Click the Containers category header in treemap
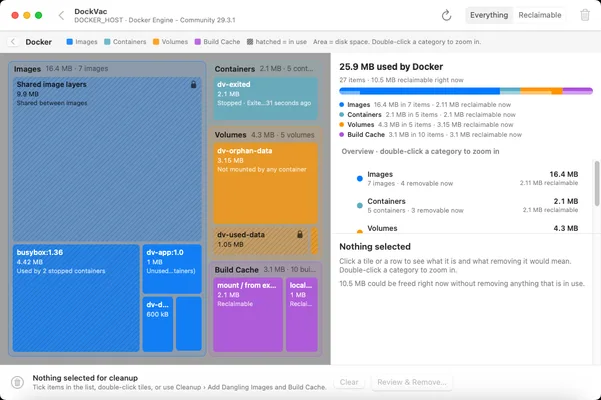The height and width of the screenshot is (400, 601). [264, 69]
